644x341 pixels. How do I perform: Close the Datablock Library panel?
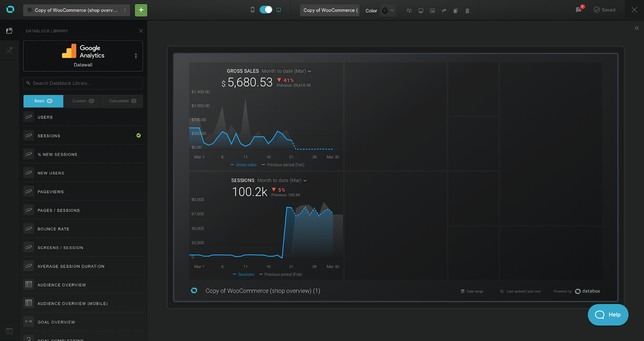141,31
